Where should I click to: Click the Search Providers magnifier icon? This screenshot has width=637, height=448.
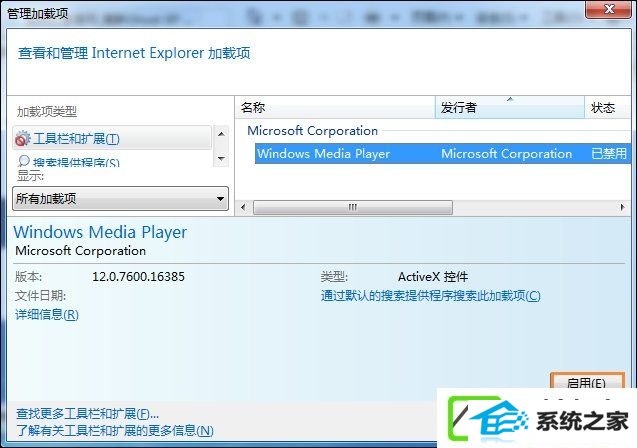pyautogui.click(x=23, y=161)
